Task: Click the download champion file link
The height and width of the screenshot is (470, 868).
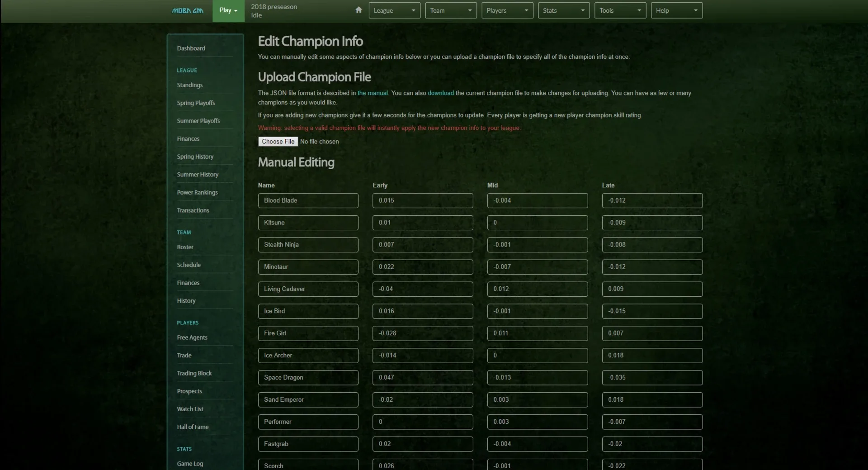Action: point(440,93)
